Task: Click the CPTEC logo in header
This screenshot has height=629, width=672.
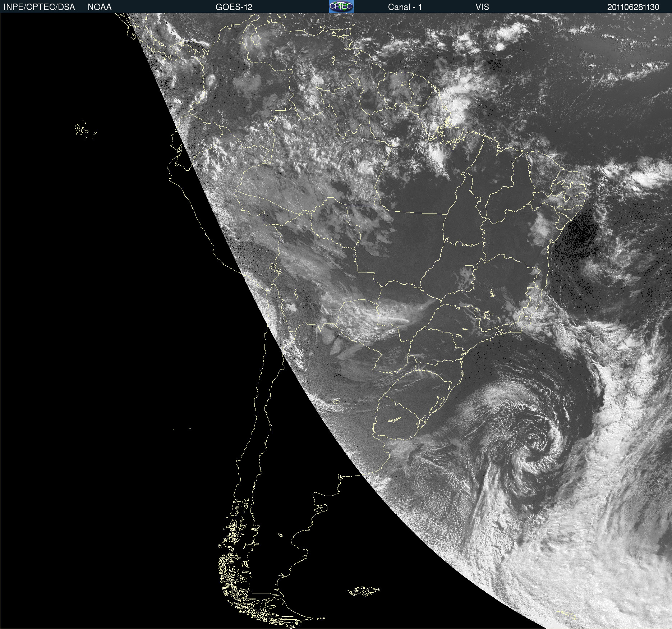Action: click(x=341, y=6)
